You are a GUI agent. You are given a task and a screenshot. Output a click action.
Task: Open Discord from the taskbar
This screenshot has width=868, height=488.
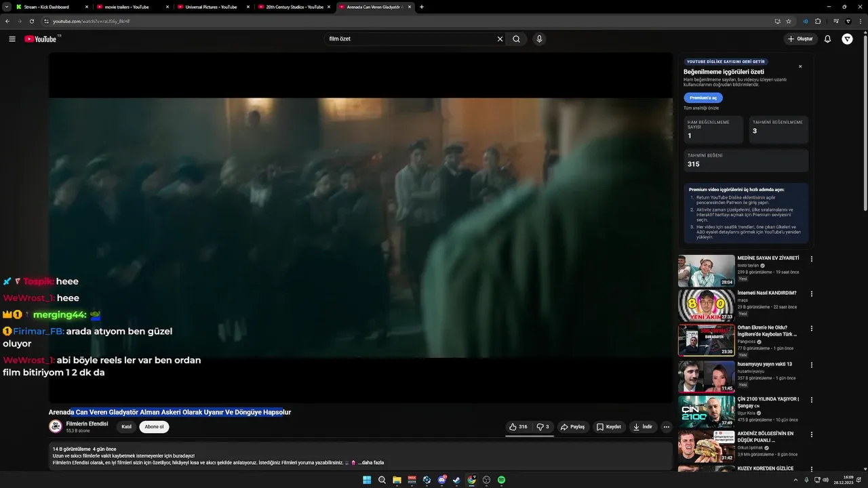(442, 480)
